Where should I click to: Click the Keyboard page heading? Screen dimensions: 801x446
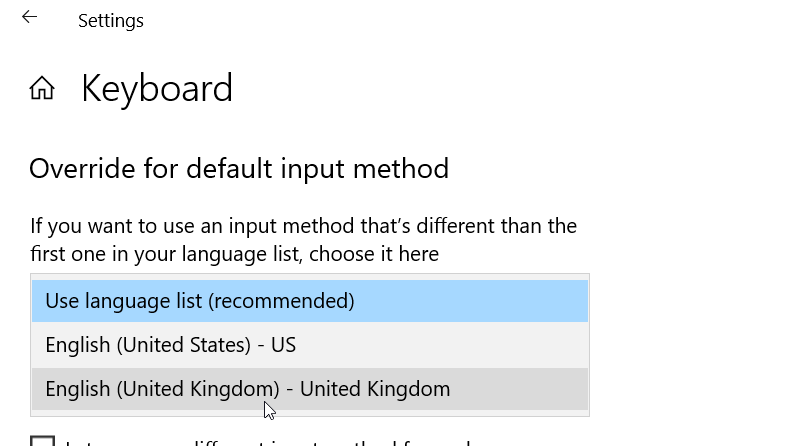(157, 89)
